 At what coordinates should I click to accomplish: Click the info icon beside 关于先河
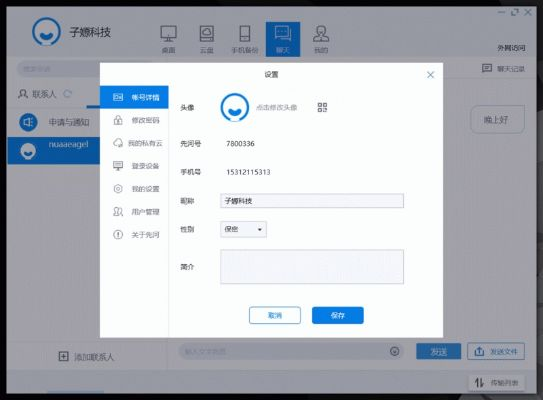tap(118, 234)
